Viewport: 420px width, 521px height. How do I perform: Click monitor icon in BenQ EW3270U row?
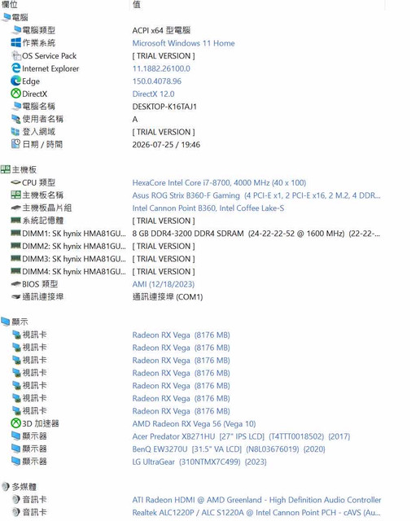click(16, 449)
